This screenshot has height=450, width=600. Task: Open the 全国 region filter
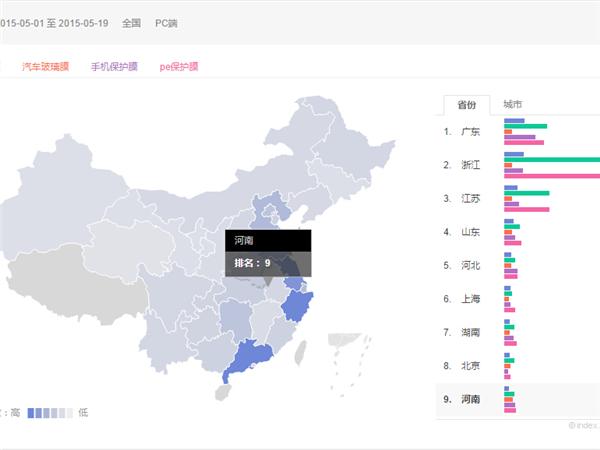pos(131,23)
